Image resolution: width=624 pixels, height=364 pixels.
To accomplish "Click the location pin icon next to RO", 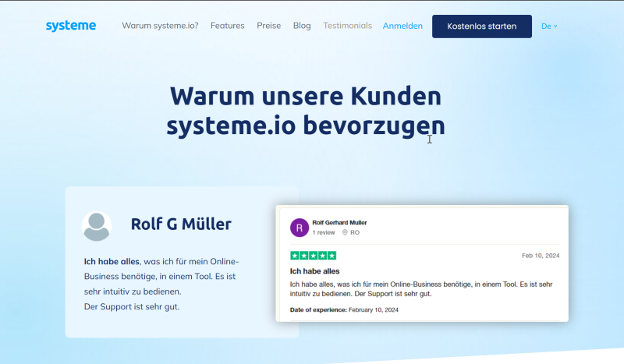I will pos(345,232).
